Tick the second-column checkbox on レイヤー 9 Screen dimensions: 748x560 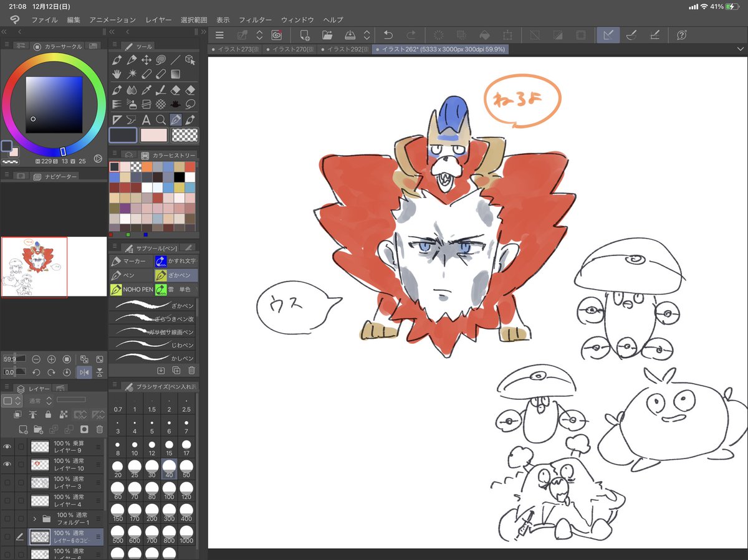click(21, 447)
